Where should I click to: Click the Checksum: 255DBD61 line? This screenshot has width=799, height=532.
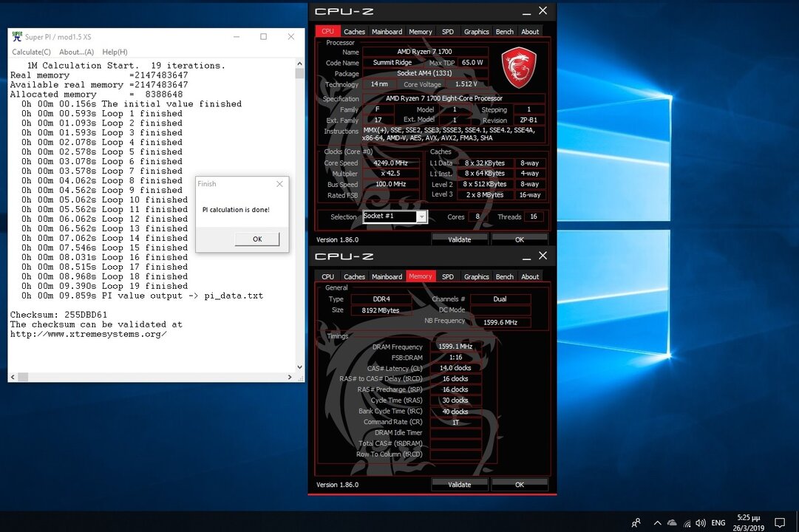pyautogui.click(x=58, y=315)
